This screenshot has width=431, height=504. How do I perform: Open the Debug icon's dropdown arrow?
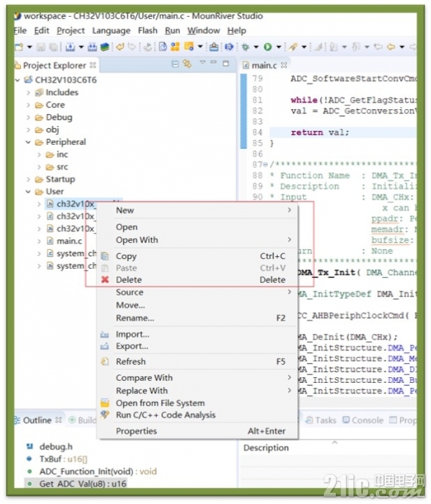click(256, 48)
